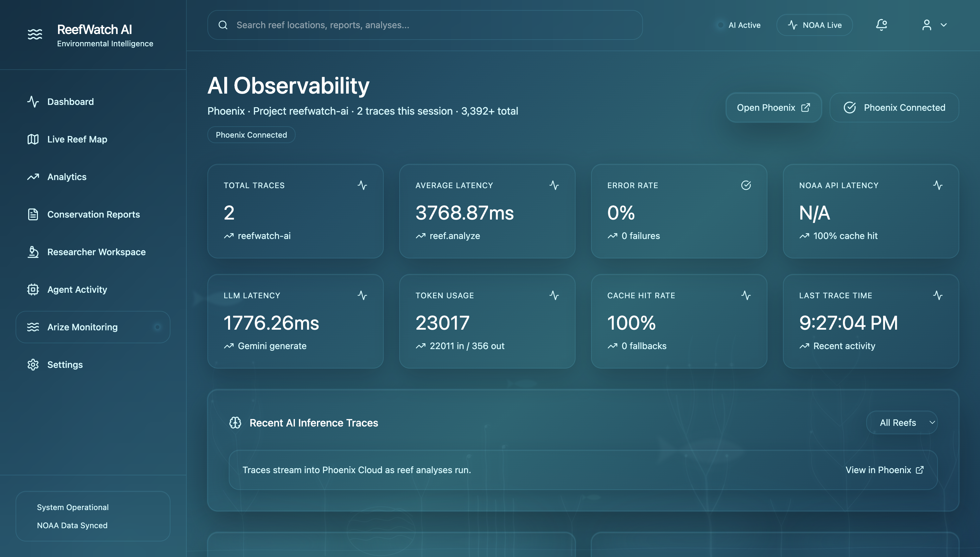This screenshot has width=980, height=557.
Task: Click the 0% error rate value
Action: (621, 213)
